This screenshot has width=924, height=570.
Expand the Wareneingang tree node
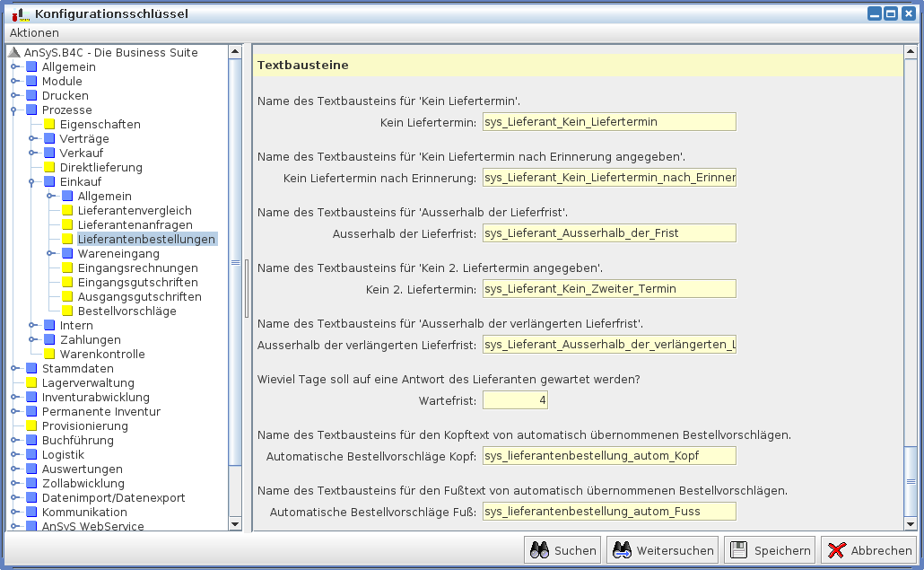(51, 254)
